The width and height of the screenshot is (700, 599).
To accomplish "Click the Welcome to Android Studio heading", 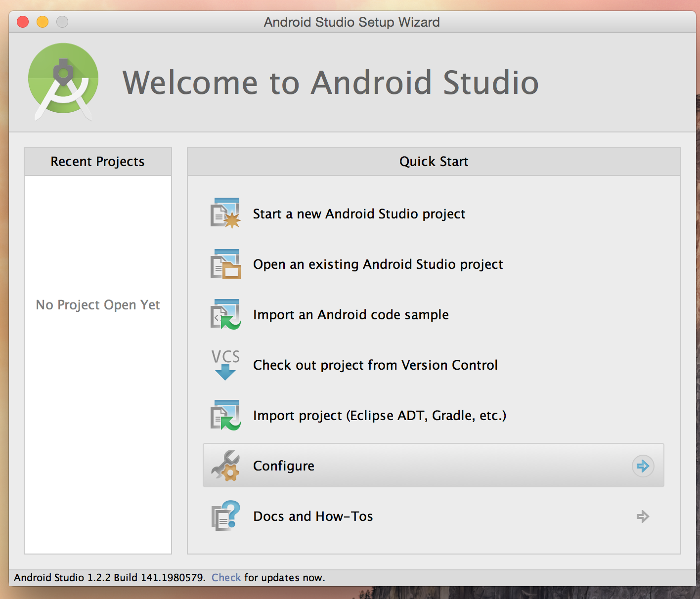I will (x=331, y=83).
